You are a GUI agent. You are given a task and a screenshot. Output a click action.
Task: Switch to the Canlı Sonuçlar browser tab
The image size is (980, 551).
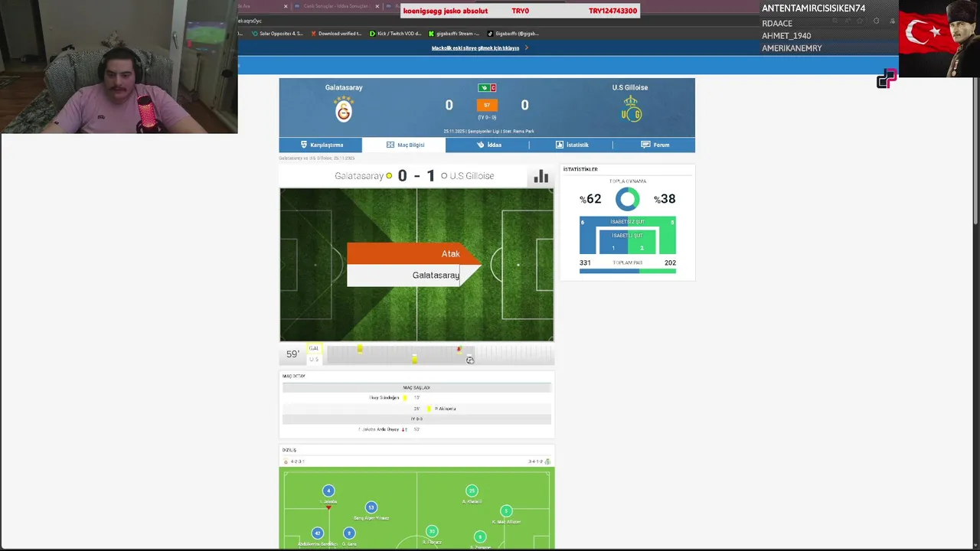coord(335,6)
